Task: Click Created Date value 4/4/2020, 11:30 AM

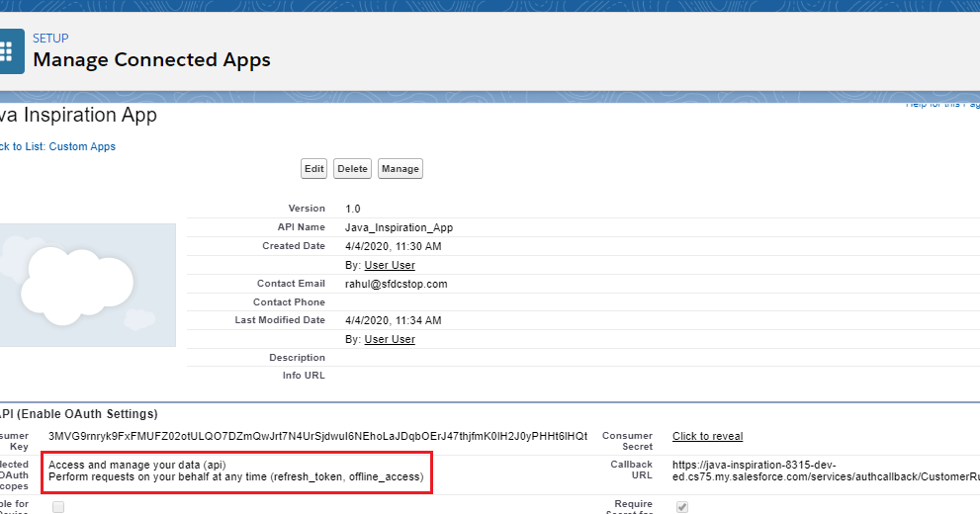Action: tap(394, 246)
